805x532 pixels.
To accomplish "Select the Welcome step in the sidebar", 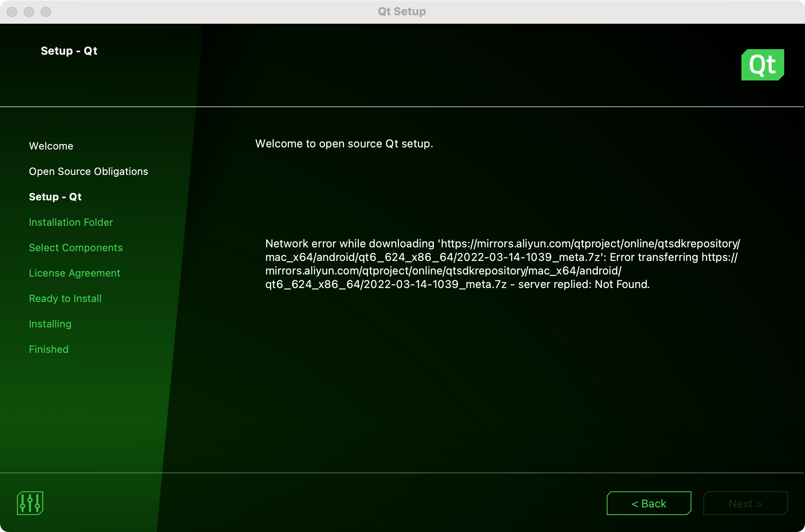I will click(x=51, y=146).
